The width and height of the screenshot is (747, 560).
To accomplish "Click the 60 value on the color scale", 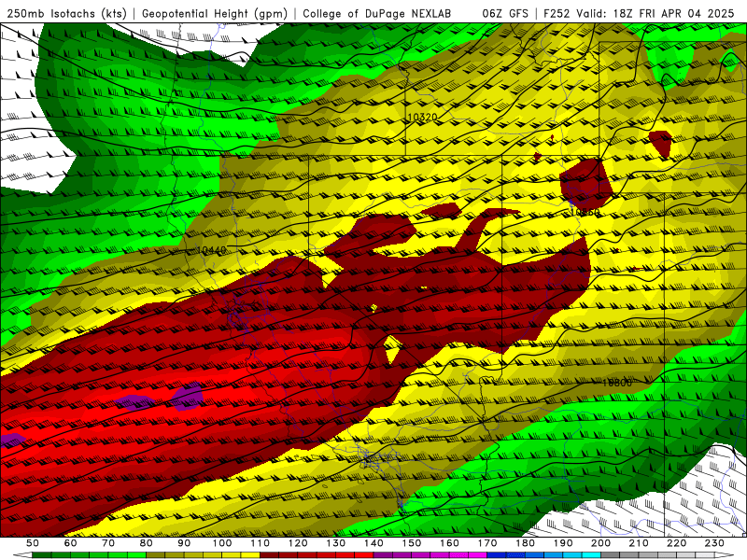I will click(x=70, y=543).
